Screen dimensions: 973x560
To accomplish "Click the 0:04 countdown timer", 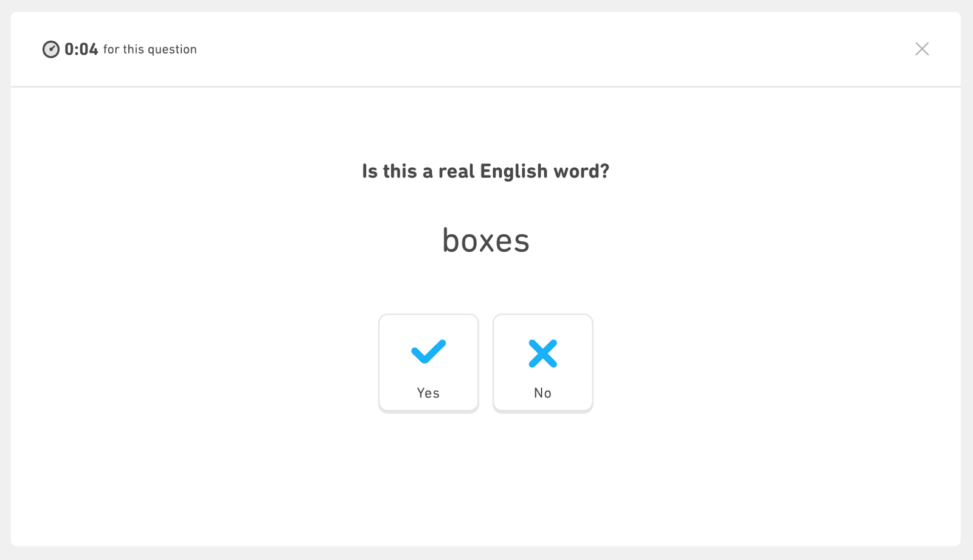I will pyautogui.click(x=81, y=49).
